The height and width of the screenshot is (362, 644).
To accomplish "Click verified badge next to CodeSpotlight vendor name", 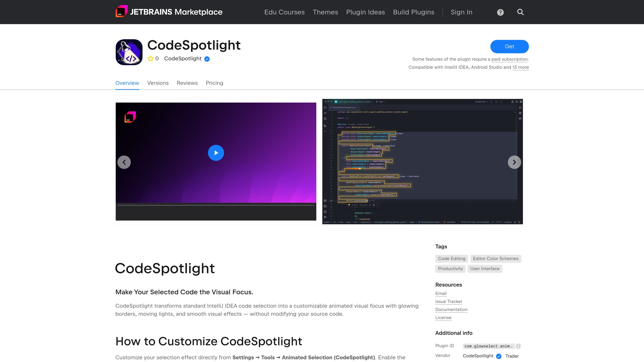I will (x=207, y=59).
